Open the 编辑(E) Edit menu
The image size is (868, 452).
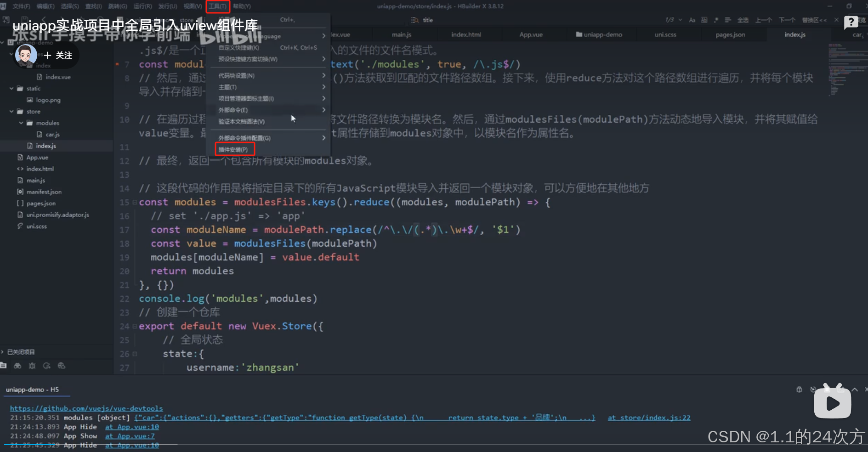click(45, 6)
